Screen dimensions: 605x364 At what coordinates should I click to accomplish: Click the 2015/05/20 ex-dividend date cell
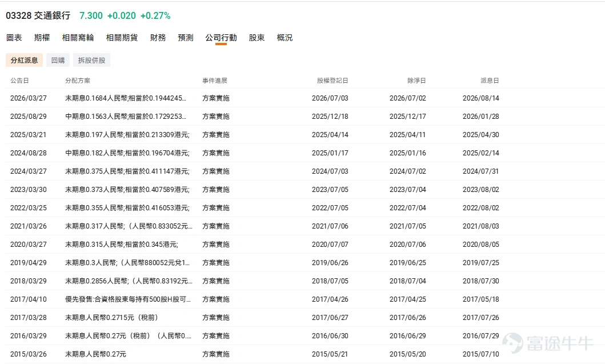tap(408, 354)
